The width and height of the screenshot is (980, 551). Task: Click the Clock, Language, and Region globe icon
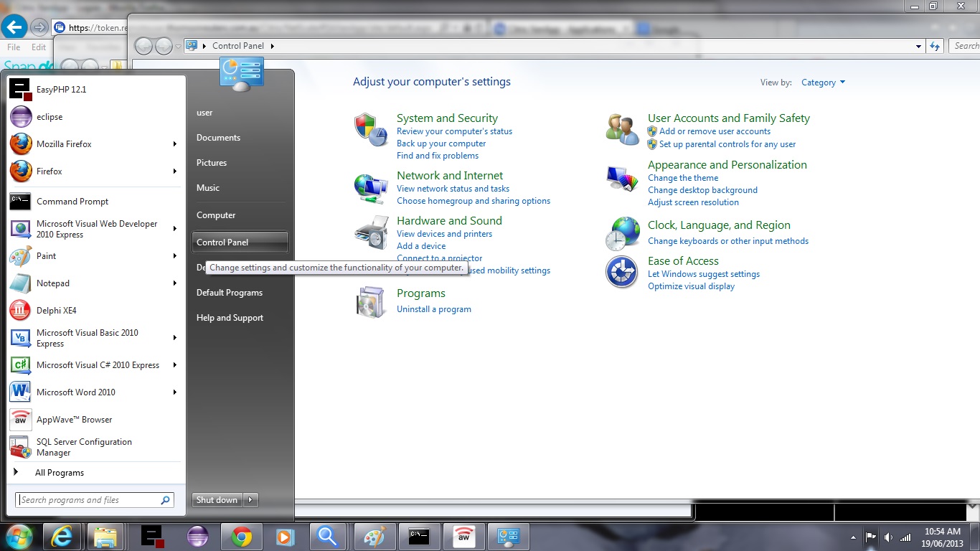click(622, 234)
